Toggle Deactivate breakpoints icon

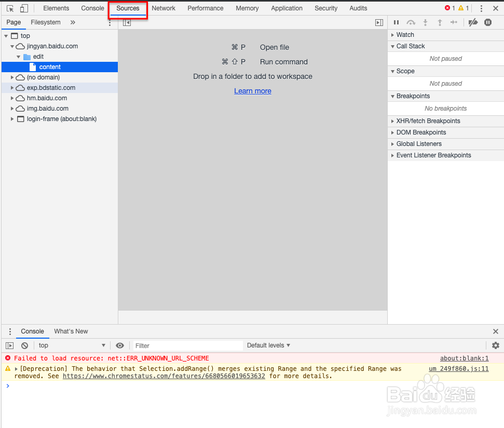(x=473, y=22)
